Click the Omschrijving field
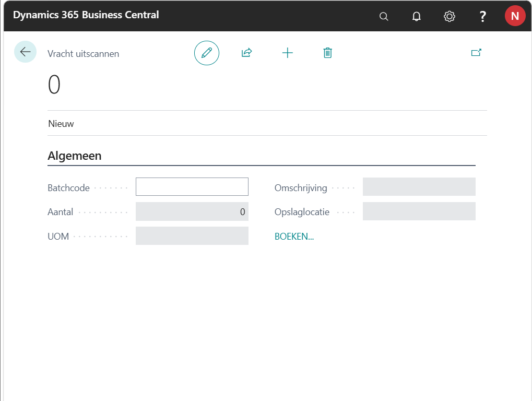532x401 pixels. [x=419, y=187]
